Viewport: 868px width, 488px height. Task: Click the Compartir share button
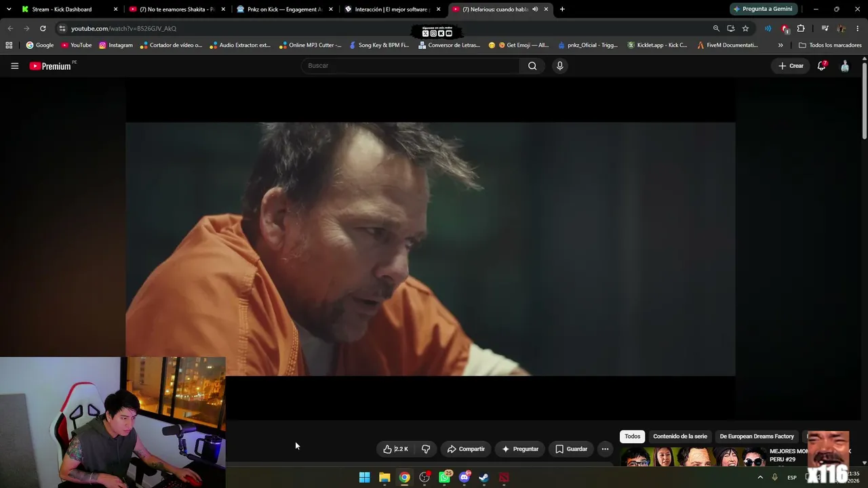click(x=466, y=449)
